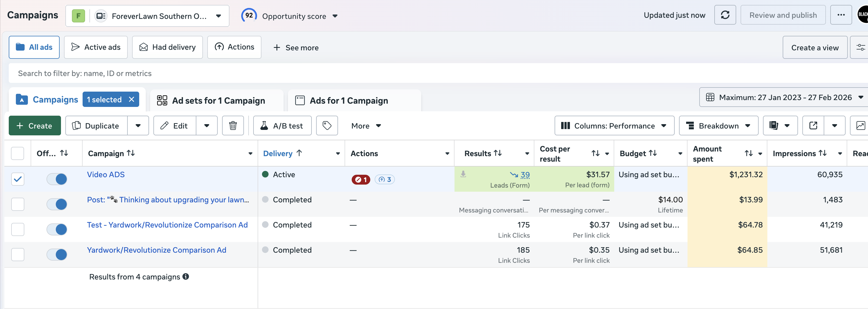The width and height of the screenshot is (868, 309).
Task: Expand the Columns: Performance dropdown
Action: (x=614, y=126)
